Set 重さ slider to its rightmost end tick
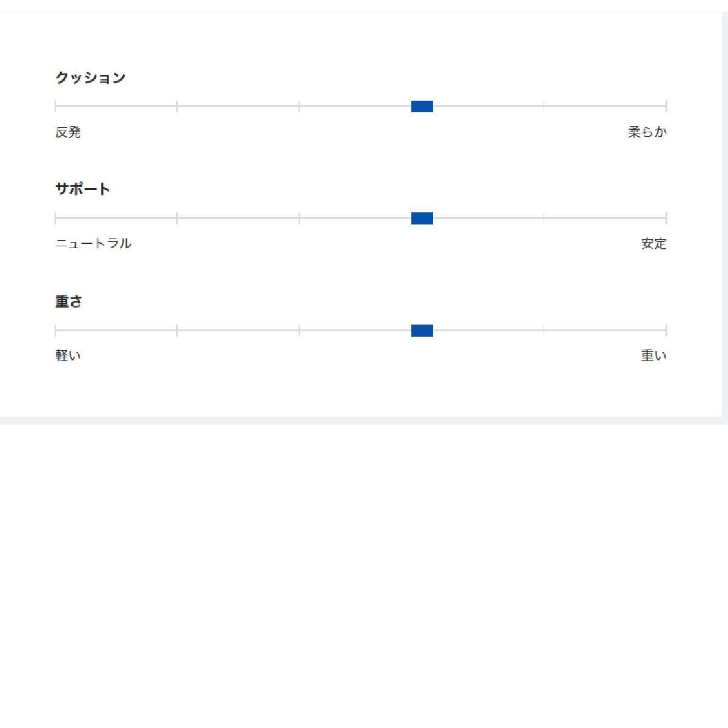Screen dimensions: 728x728 point(666,331)
